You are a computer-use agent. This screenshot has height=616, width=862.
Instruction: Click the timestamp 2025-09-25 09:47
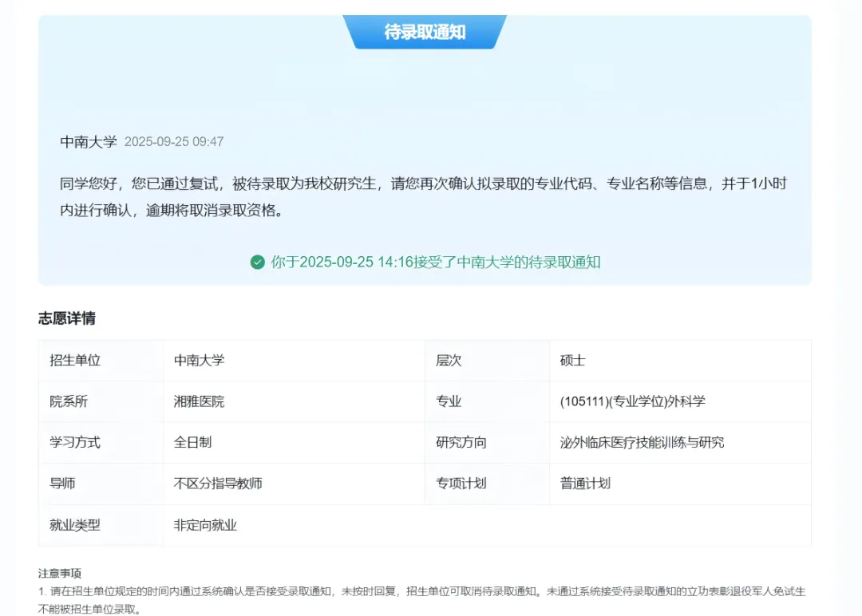[174, 142]
